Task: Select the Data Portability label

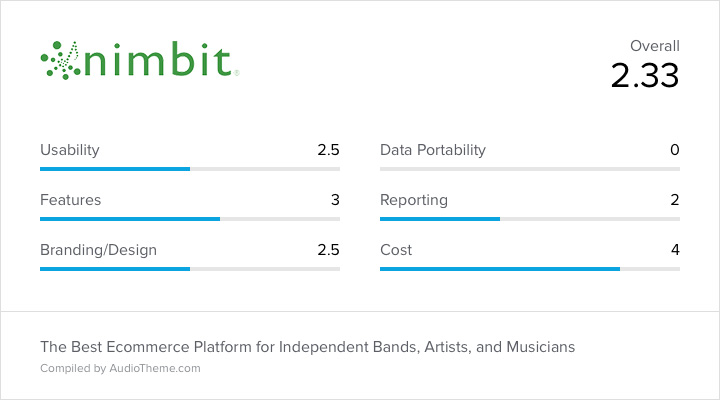Action: coord(433,150)
